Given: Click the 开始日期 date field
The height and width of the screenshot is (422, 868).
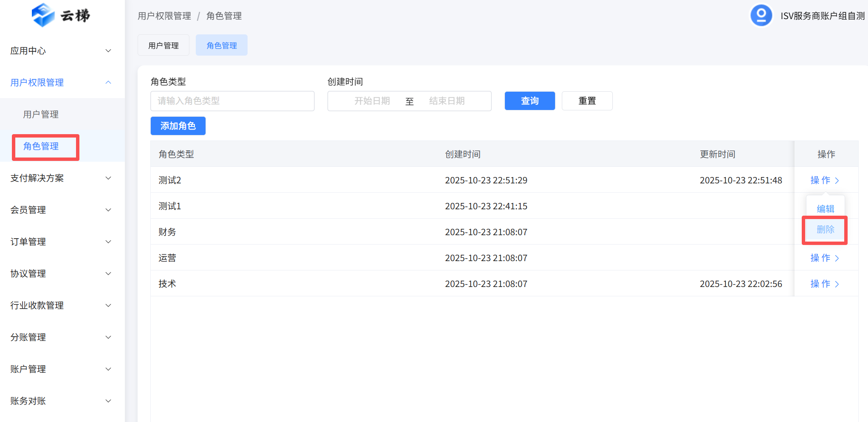Looking at the screenshot, I should click(x=372, y=101).
